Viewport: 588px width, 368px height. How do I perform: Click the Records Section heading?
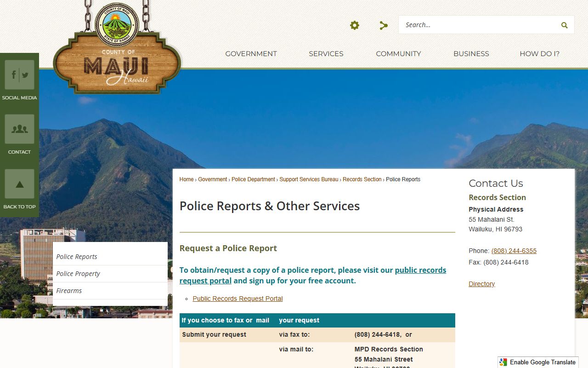[497, 197]
